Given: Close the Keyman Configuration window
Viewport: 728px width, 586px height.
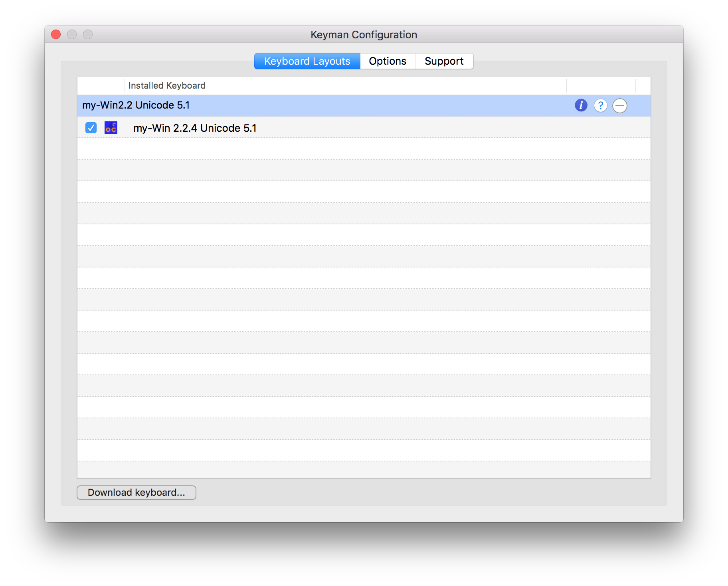Looking at the screenshot, I should click(x=56, y=35).
